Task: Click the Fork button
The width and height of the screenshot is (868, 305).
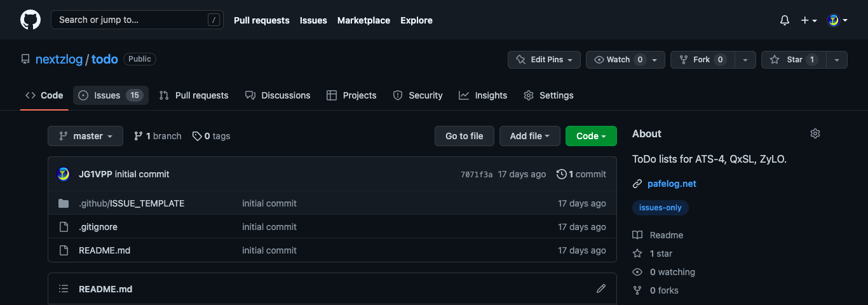Action: click(x=702, y=60)
